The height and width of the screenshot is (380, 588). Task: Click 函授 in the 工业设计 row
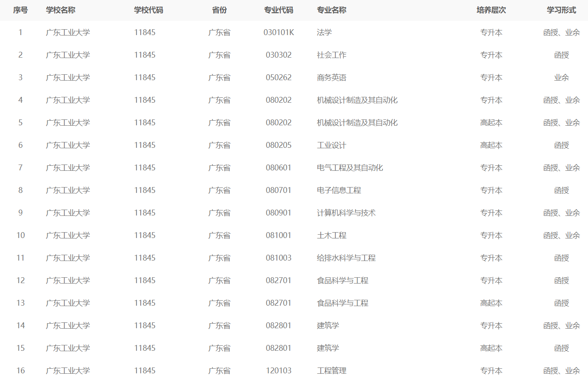tap(561, 145)
